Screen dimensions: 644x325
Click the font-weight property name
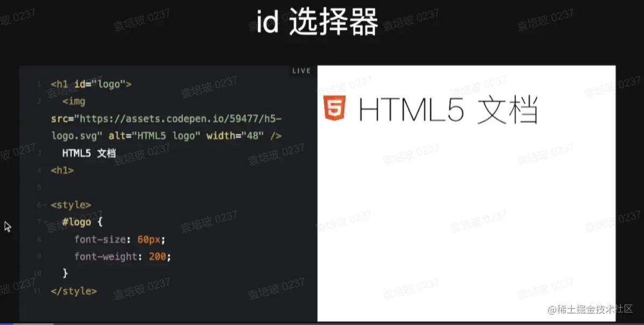(x=105, y=256)
